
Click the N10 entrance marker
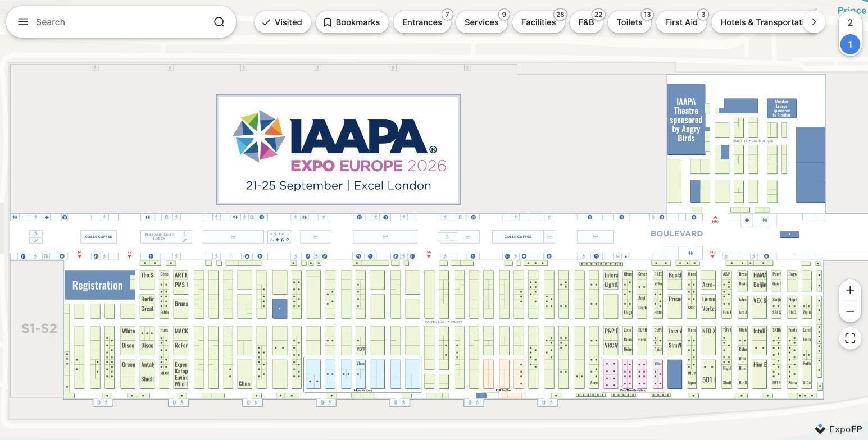(x=715, y=219)
